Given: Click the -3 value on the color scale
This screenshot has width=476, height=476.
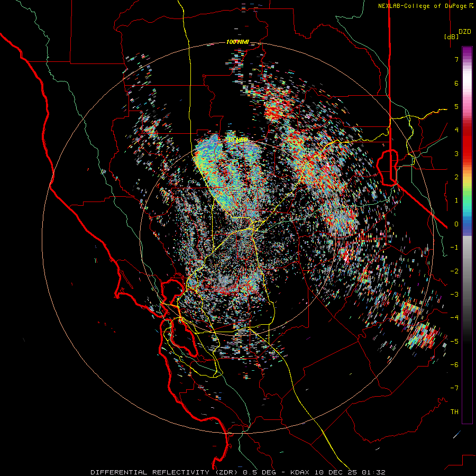Looking at the screenshot, I should click(454, 295).
